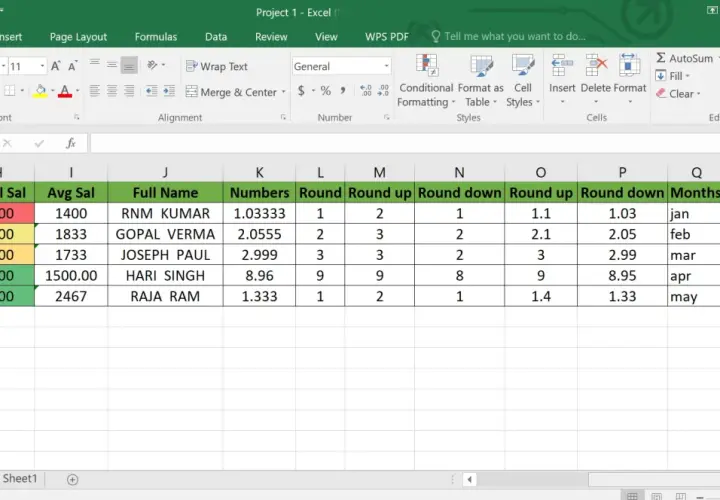Viewport: 720px width, 500px height.
Task: Toggle Bottom Align in the Alignment group
Action: [x=129, y=65]
